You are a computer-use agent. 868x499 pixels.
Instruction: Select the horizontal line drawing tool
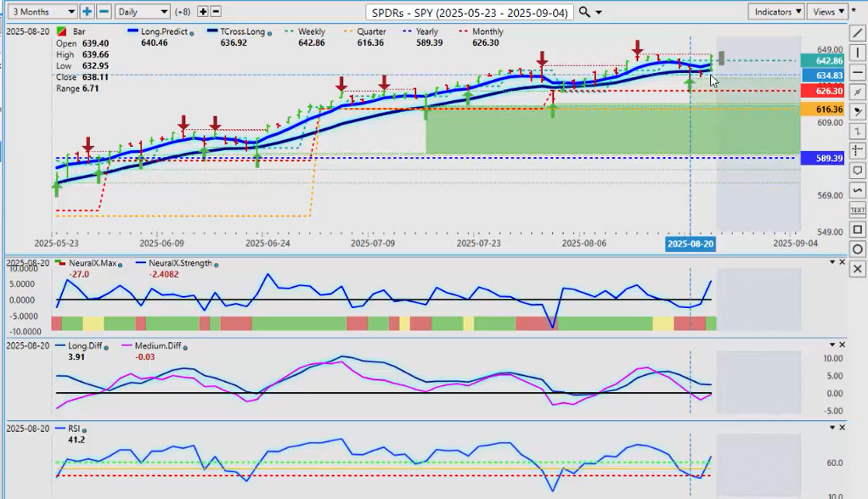(857, 73)
